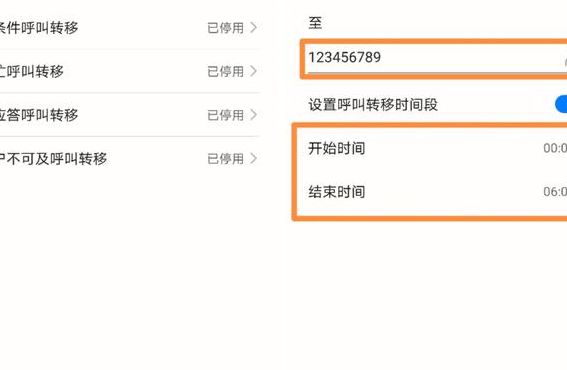This screenshot has width=567, height=370.
Task: Select the 应答呼叫转移 entry
Action: click(x=129, y=115)
